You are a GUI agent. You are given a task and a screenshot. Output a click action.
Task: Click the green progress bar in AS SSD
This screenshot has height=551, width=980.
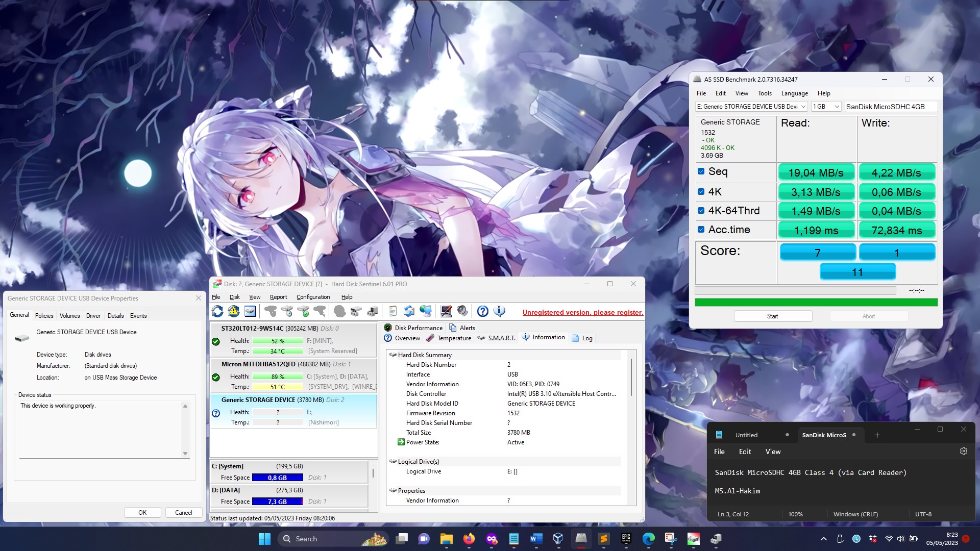pyautogui.click(x=816, y=303)
